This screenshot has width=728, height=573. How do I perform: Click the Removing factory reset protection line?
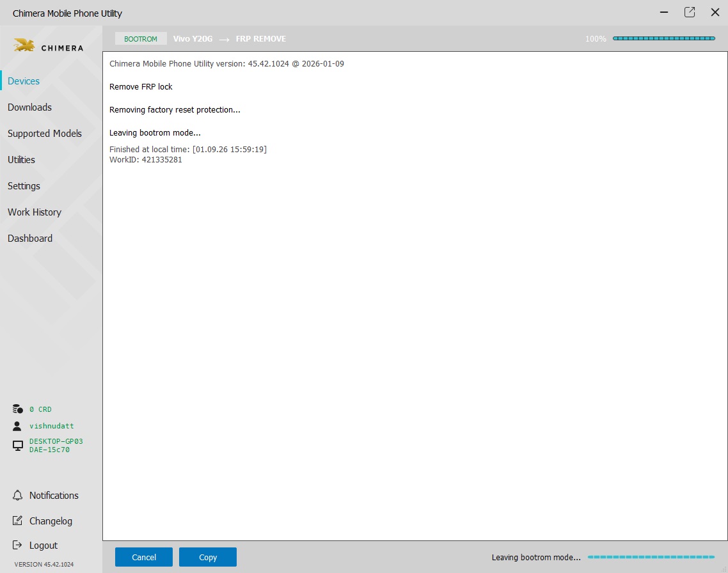pos(175,110)
